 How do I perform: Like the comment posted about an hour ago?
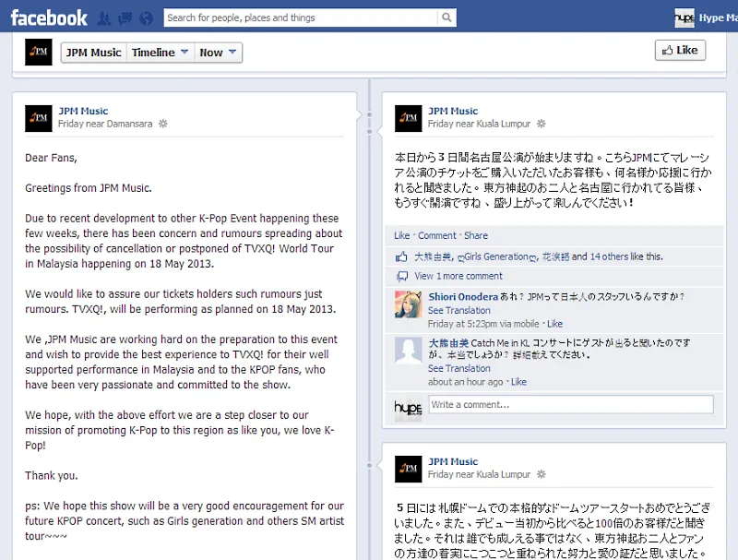(518, 382)
